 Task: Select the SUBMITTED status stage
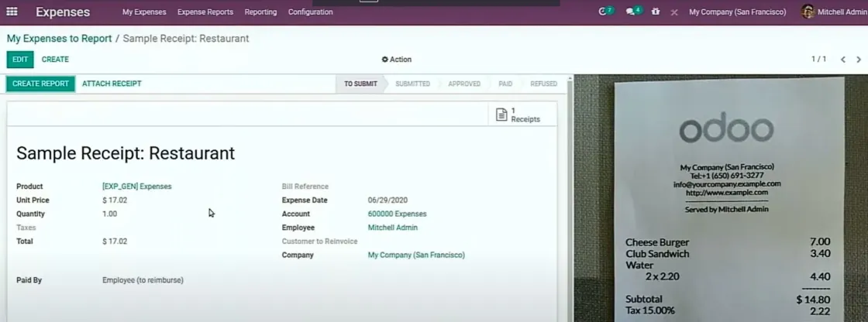click(x=412, y=84)
